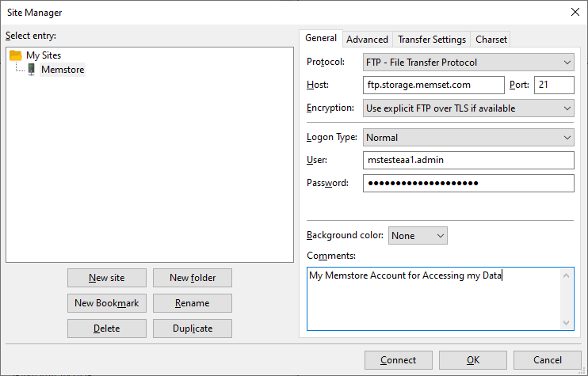This screenshot has width=588, height=376.
Task: Click the New site button
Action: coord(107,278)
